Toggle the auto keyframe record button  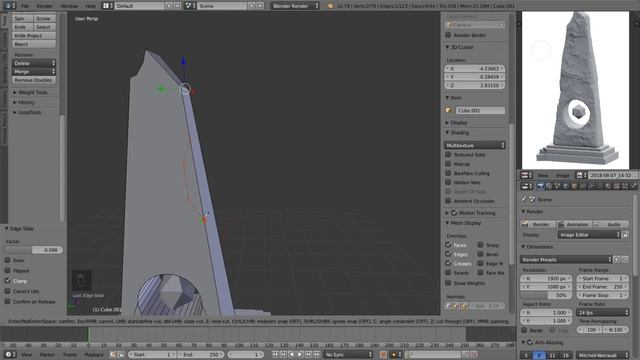coord(383,355)
